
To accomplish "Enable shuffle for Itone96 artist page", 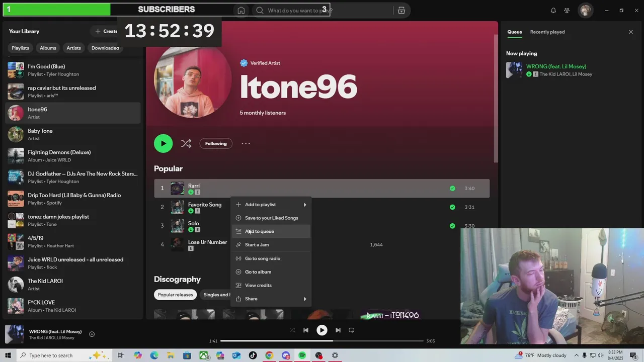I will pyautogui.click(x=186, y=143).
